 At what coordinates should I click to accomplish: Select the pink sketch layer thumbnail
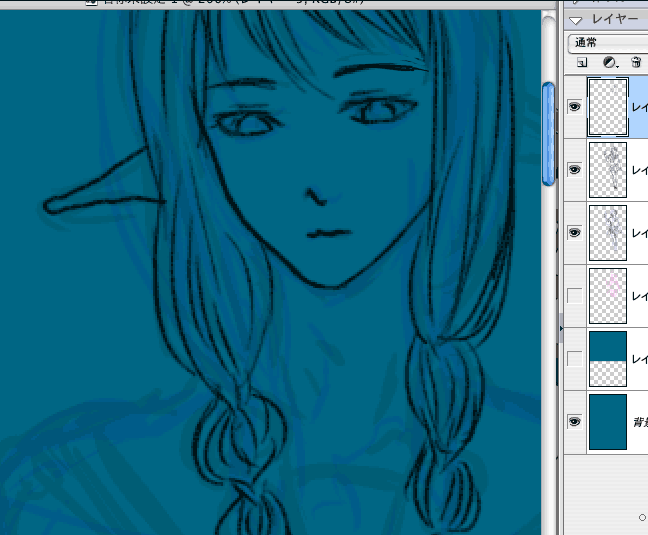608,296
